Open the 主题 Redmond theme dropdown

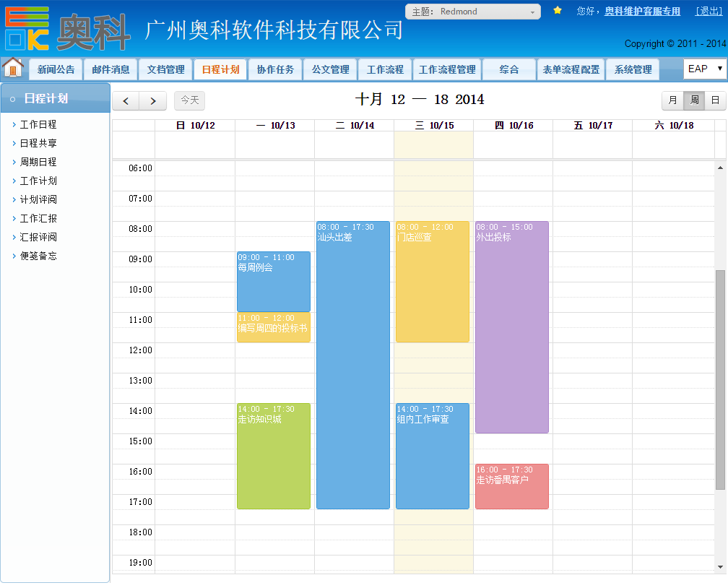pos(473,12)
